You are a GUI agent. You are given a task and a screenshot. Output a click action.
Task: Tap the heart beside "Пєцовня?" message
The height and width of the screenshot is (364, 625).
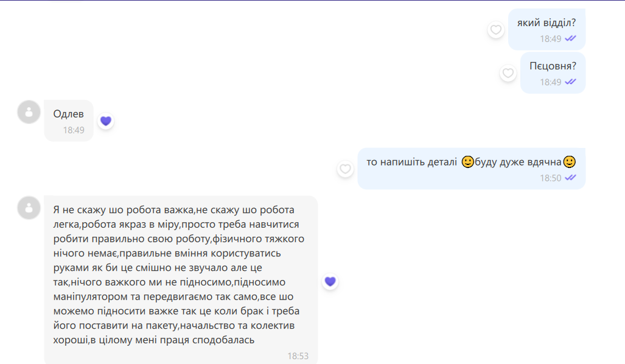[508, 73]
